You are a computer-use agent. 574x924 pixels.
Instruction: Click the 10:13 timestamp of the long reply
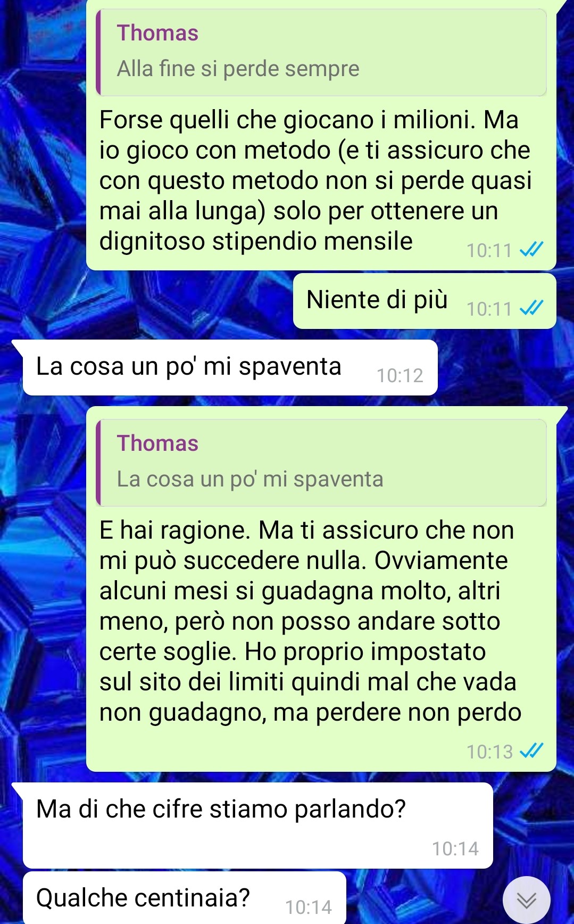(x=489, y=752)
